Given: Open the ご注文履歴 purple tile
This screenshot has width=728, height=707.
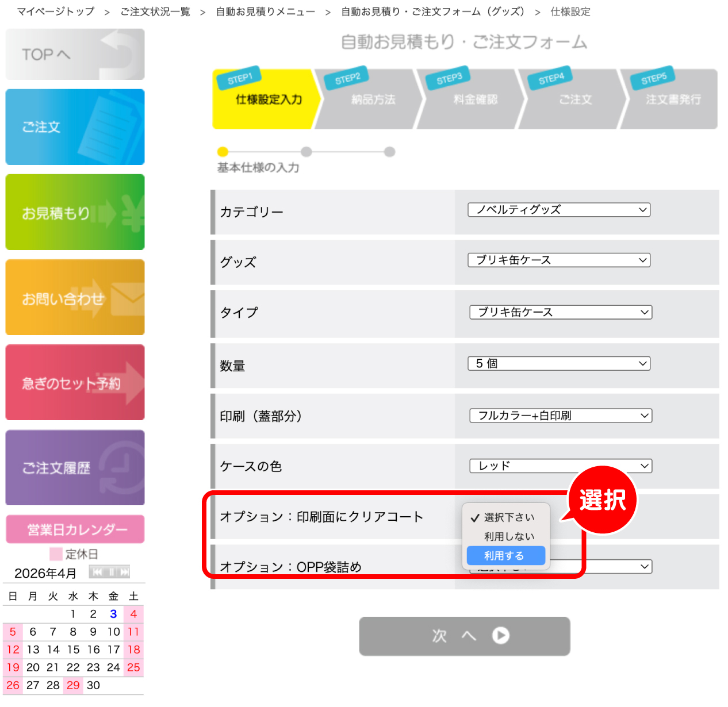Looking at the screenshot, I should pos(75,467).
